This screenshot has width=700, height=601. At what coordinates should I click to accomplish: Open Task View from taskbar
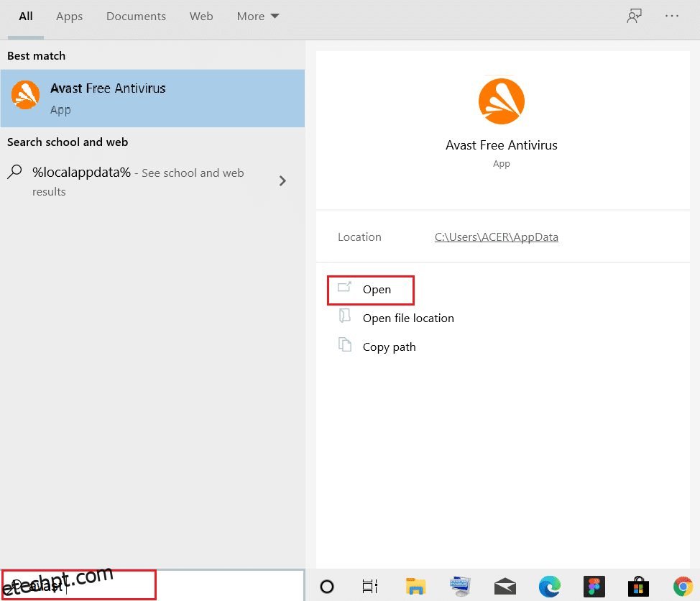pos(369,587)
